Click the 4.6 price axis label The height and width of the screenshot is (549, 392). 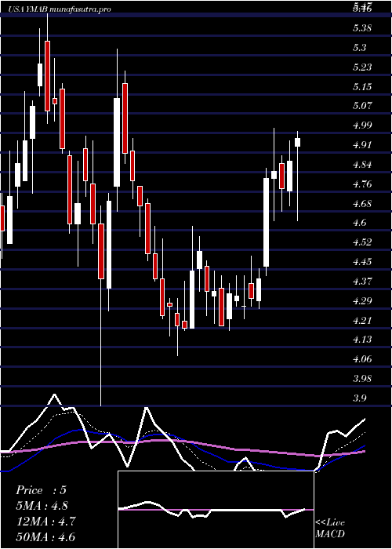tap(360, 222)
